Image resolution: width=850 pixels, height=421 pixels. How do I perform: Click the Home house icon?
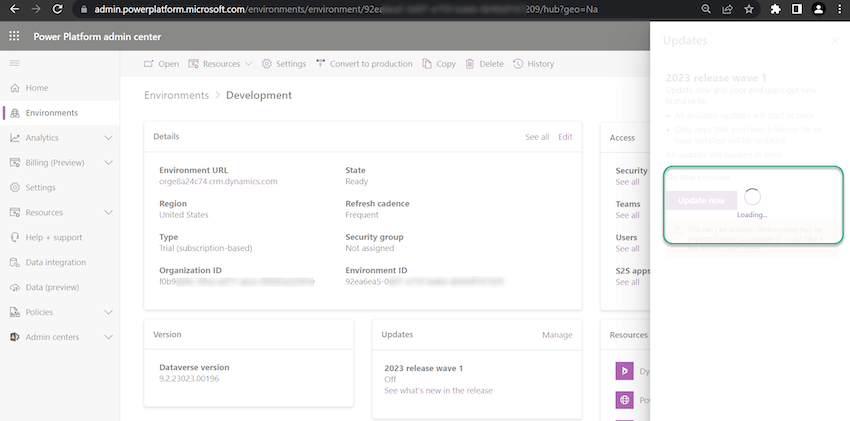(x=15, y=88)
